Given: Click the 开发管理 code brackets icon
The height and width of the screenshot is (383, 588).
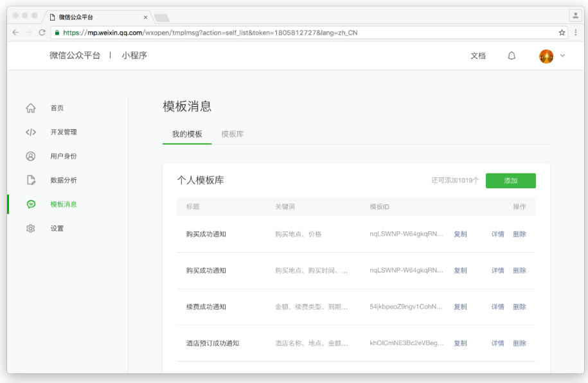Looking at the screenshot, I should tap(31, 132).
